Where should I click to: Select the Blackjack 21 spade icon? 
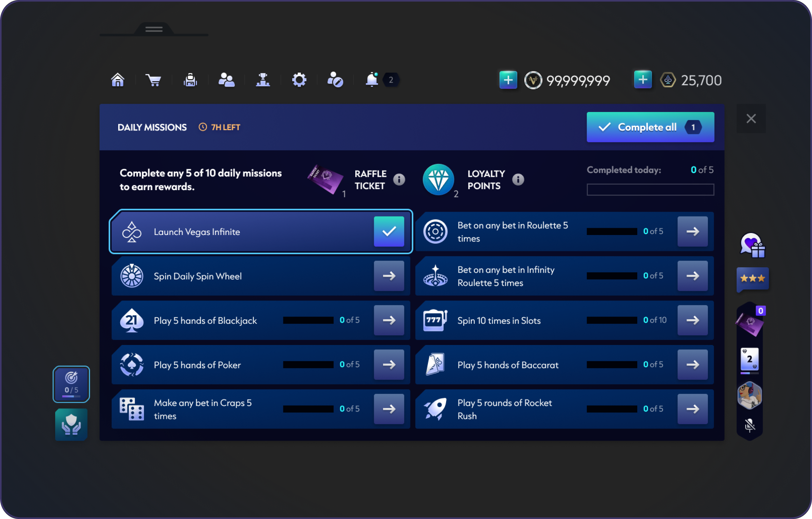132,320
